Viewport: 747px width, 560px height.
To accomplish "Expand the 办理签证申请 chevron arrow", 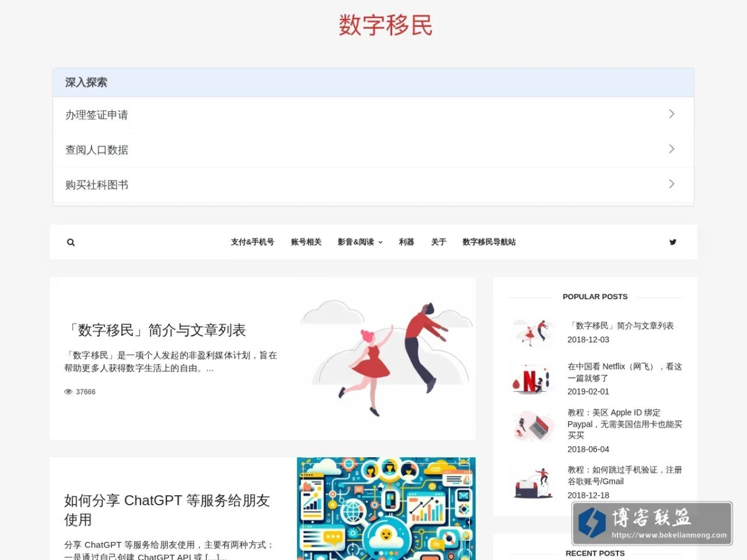I will click(x=672, y=114).
